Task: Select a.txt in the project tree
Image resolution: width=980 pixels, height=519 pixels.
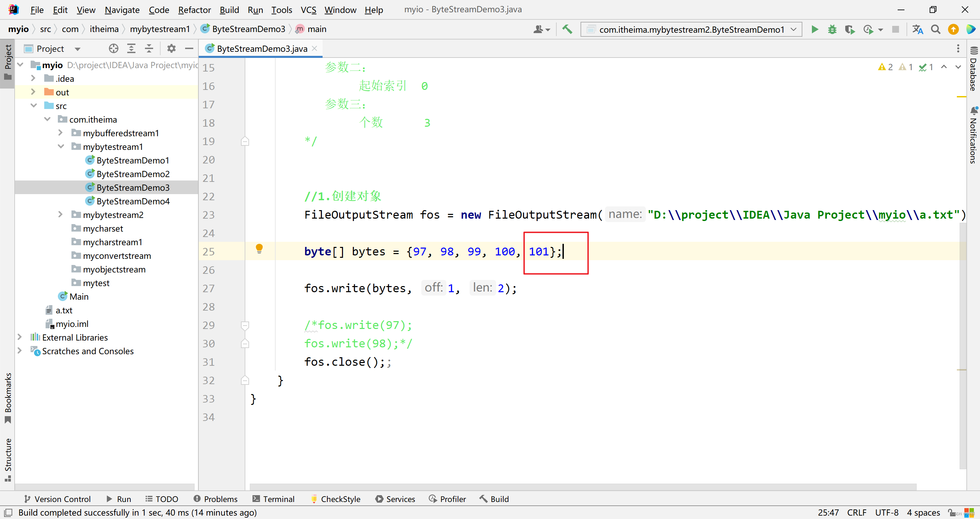Action: click(x=64, y=310)
